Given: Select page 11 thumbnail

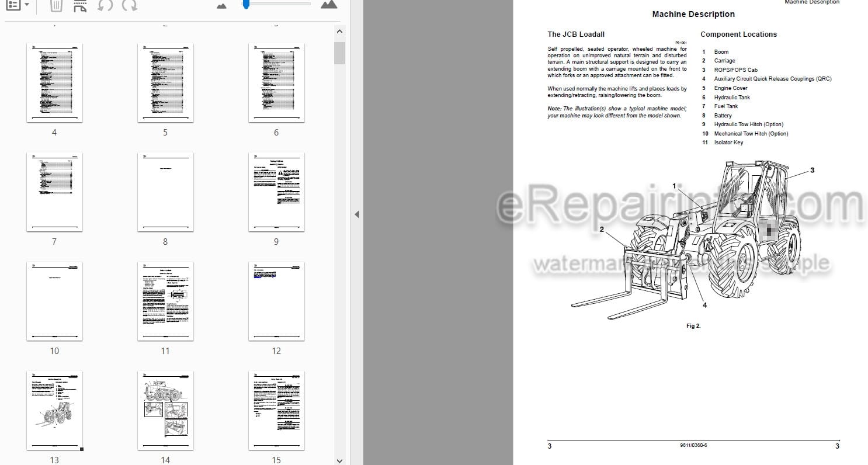Looking at the screenshot, I should point(165,301).
